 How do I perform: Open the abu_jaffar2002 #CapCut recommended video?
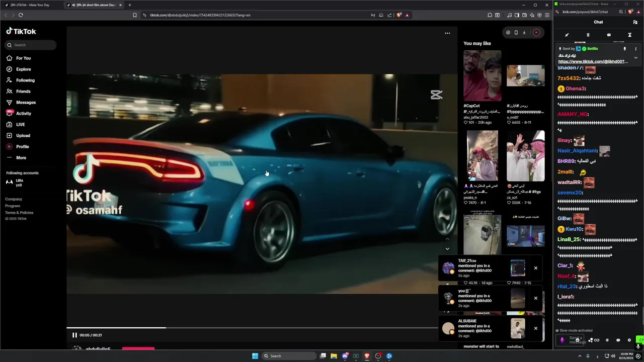tap(482, 75)
